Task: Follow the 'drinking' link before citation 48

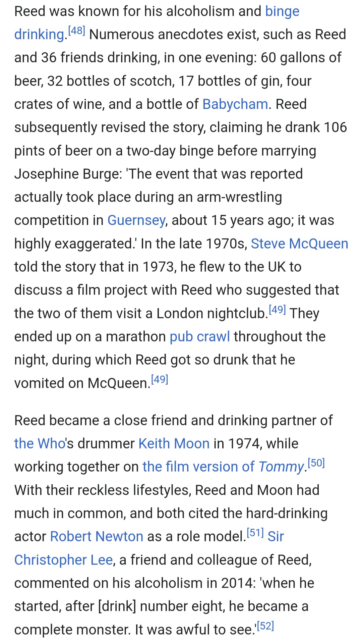Action: tap(39, 35)
